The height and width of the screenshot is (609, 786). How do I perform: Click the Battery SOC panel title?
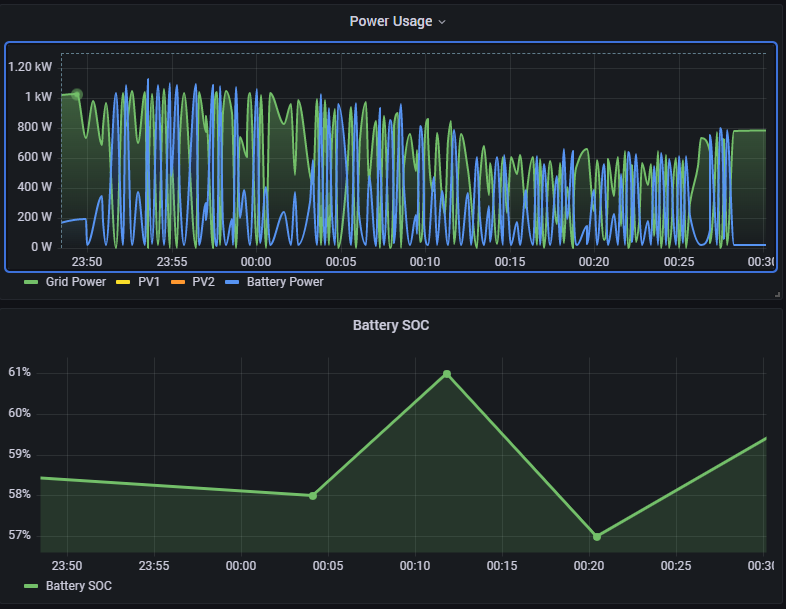click(390, 325)
